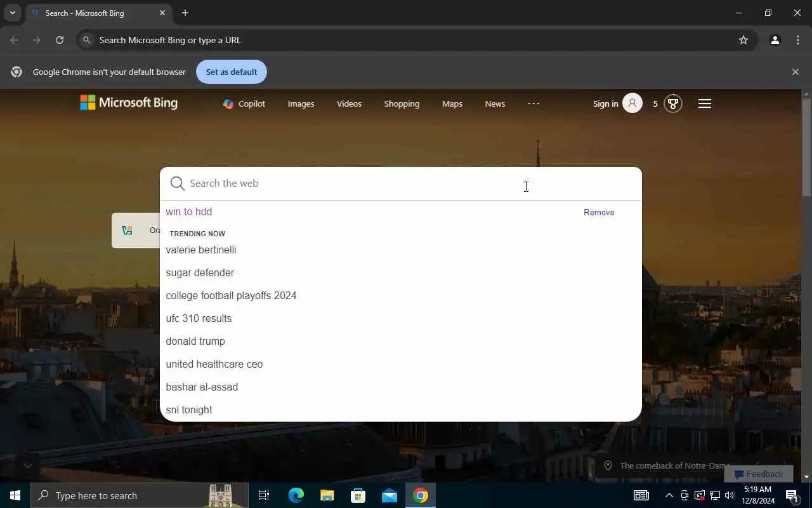Viewport: 812px width, 508px height.
Task: Click the Windows taskbar search box
Action: coord(140,495)
